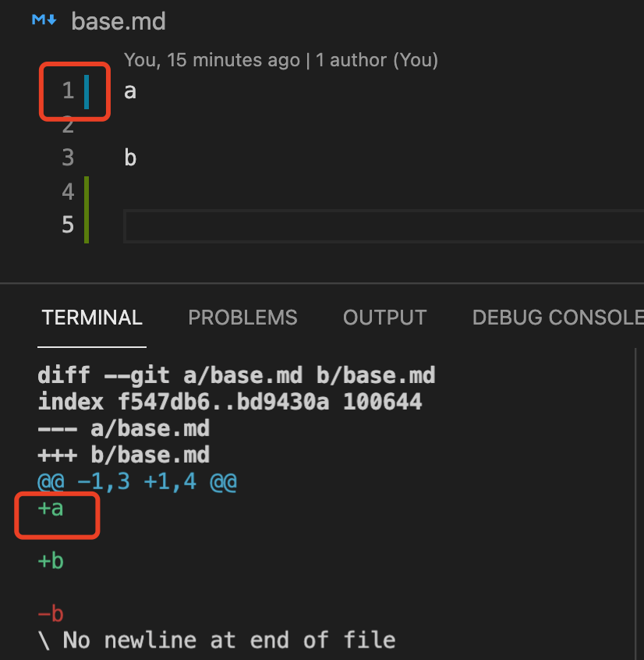Click line number 5 in the gutter
Screen dimensions: 644x660
(68, 225)
